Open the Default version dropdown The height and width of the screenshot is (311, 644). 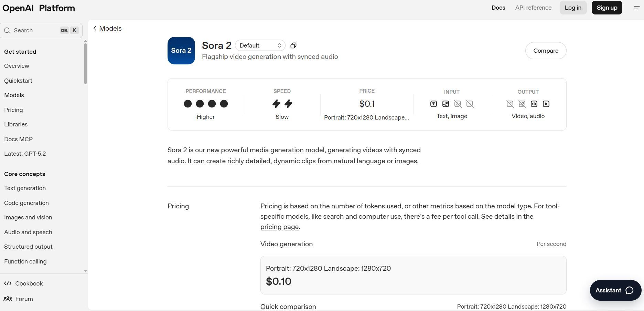[260, 45]
